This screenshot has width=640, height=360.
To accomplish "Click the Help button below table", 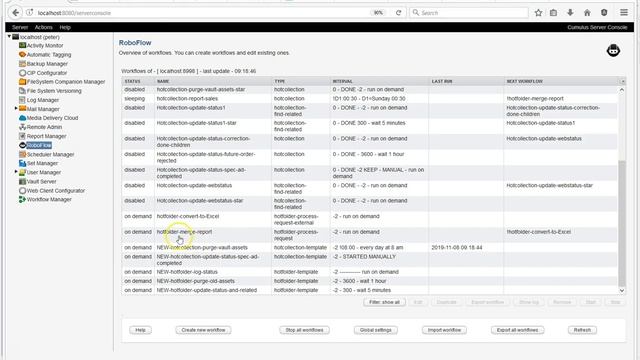I will click(140, 330).
